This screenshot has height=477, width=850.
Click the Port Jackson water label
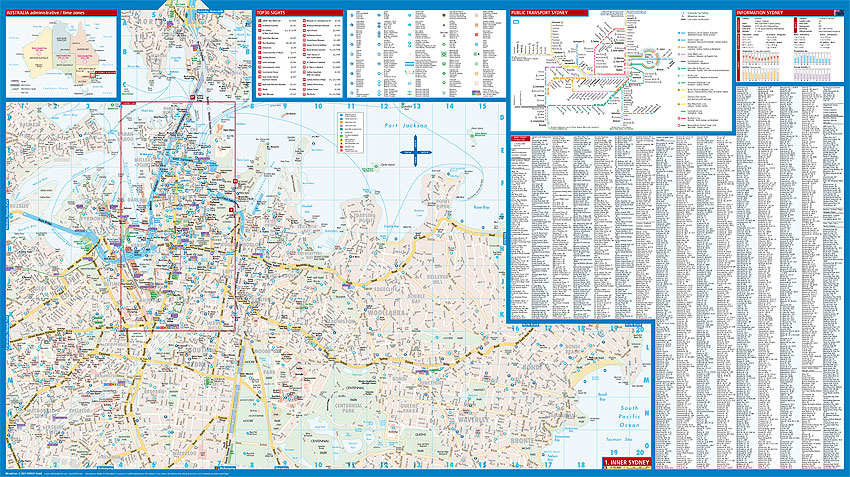[404, 127]
